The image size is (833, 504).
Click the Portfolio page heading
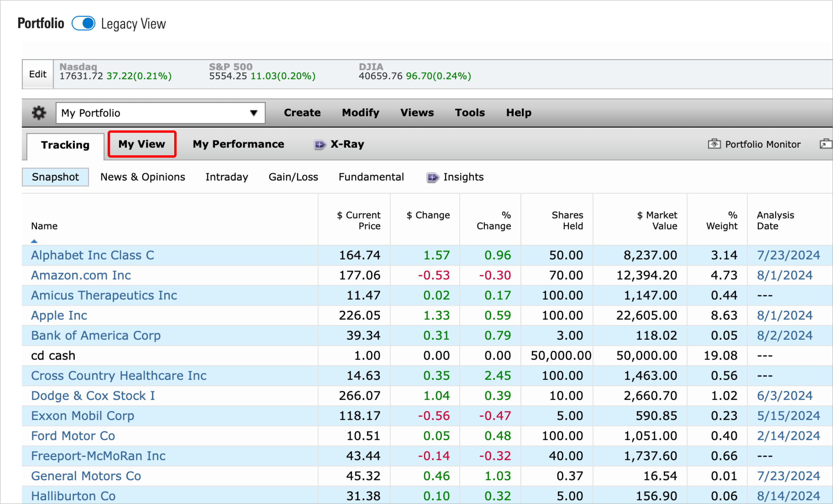click(x=40, y=23)
